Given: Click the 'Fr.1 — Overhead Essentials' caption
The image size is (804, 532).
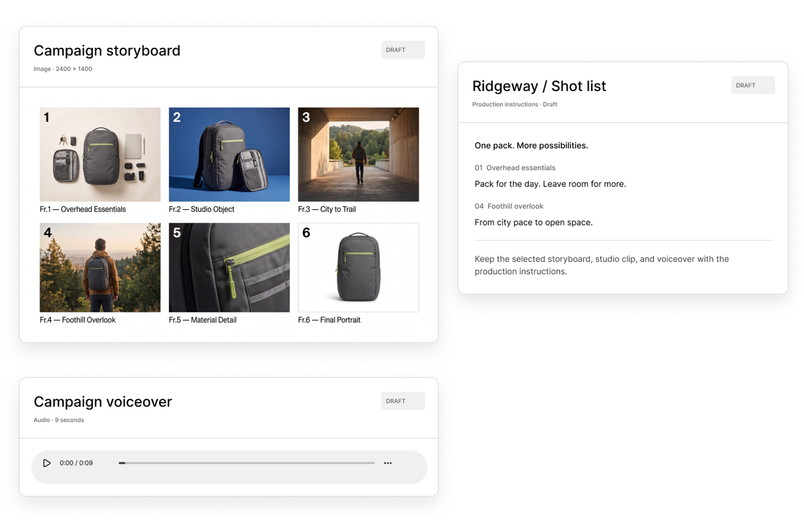Looking at the screenshot, I should [x=83, y=209].
